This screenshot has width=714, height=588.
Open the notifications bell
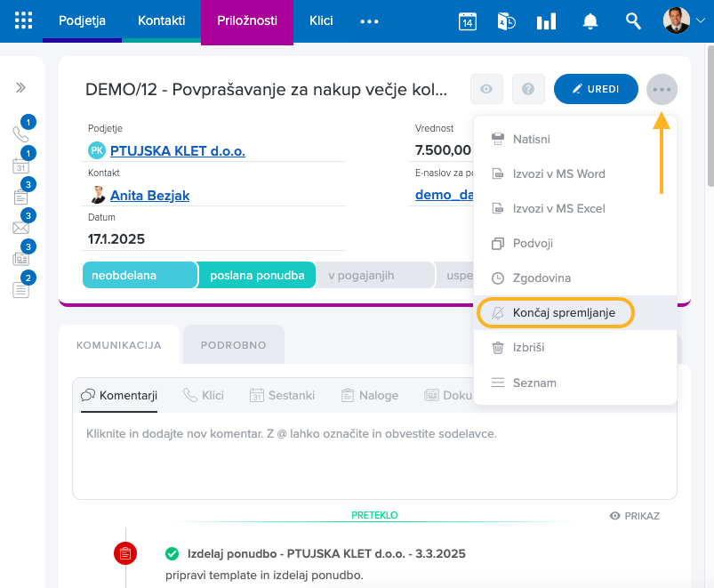pos(590,21)
